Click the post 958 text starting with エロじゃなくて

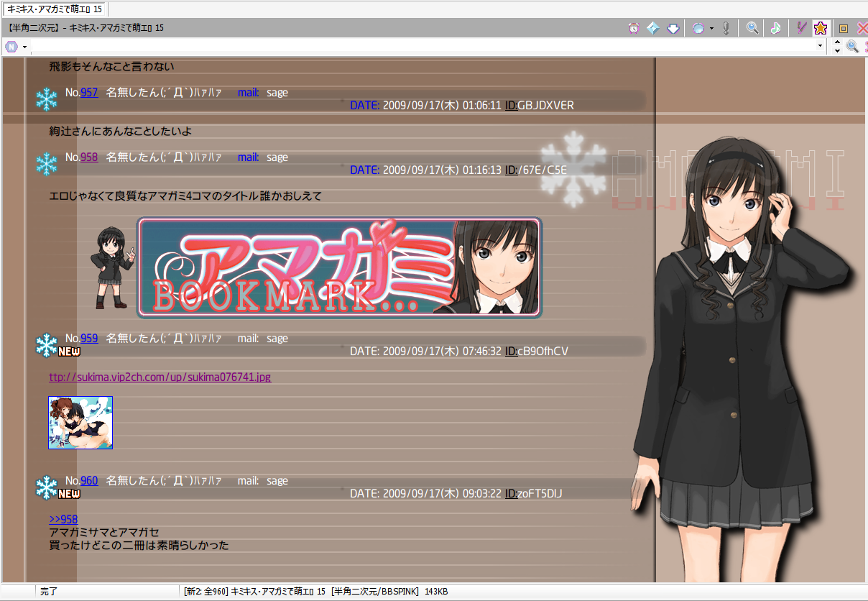click(185, 196)
